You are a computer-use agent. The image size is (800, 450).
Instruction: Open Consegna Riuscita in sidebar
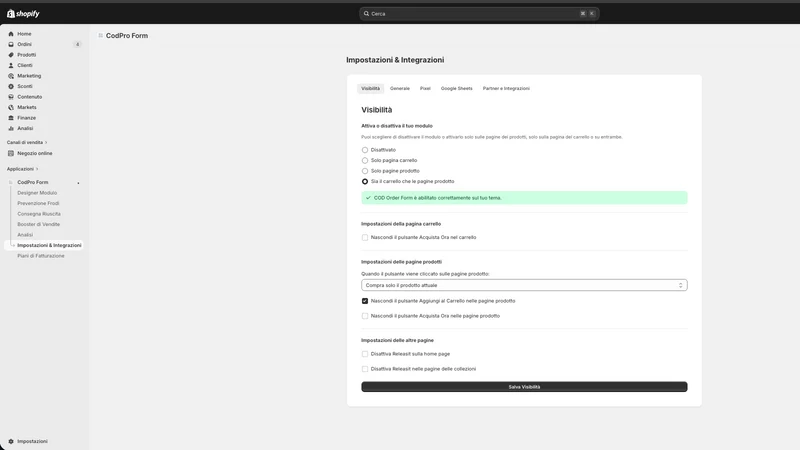39,214
